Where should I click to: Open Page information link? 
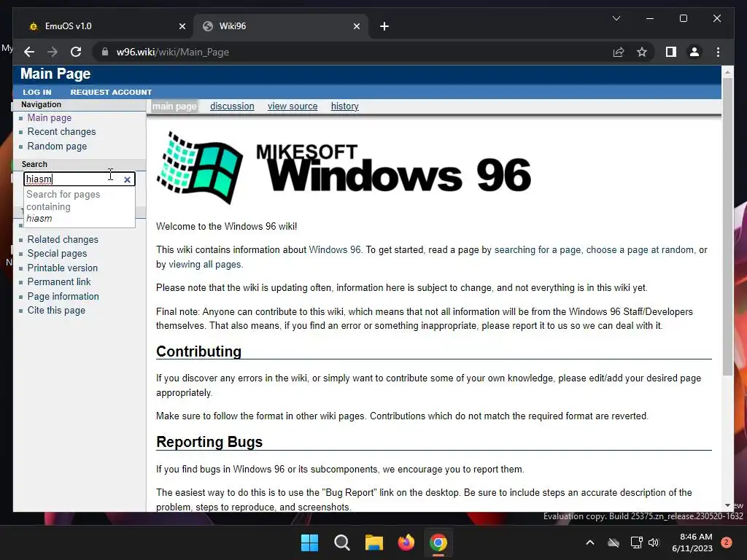click(63, 296)
